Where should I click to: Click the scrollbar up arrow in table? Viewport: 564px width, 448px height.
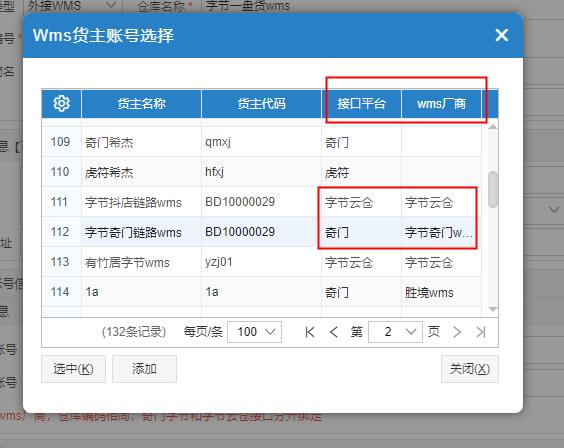[x=493, y=127]
